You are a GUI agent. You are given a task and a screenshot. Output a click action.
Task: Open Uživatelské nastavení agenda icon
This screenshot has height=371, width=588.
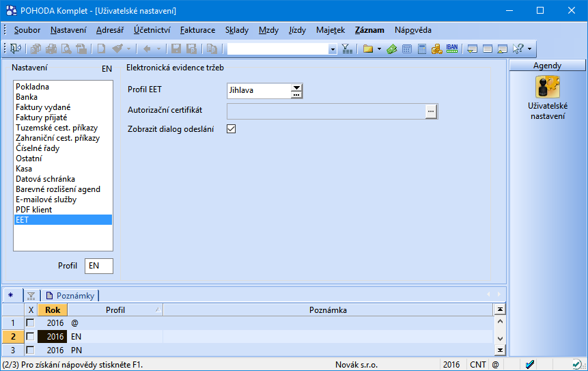[548, 87]
